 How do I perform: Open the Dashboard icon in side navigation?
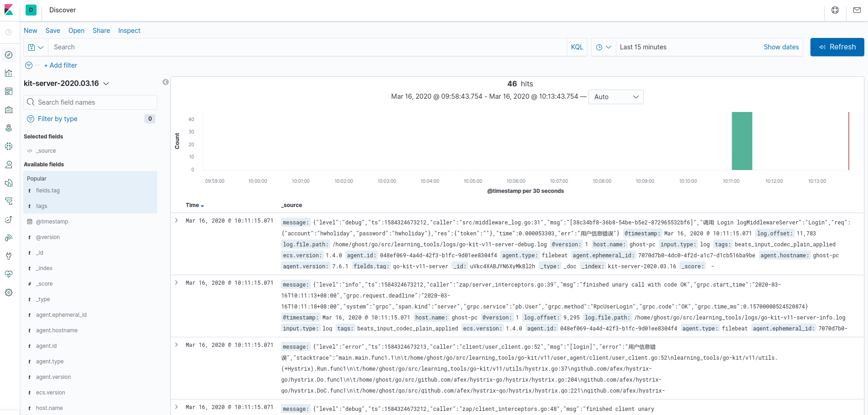[x=9, y=91]
